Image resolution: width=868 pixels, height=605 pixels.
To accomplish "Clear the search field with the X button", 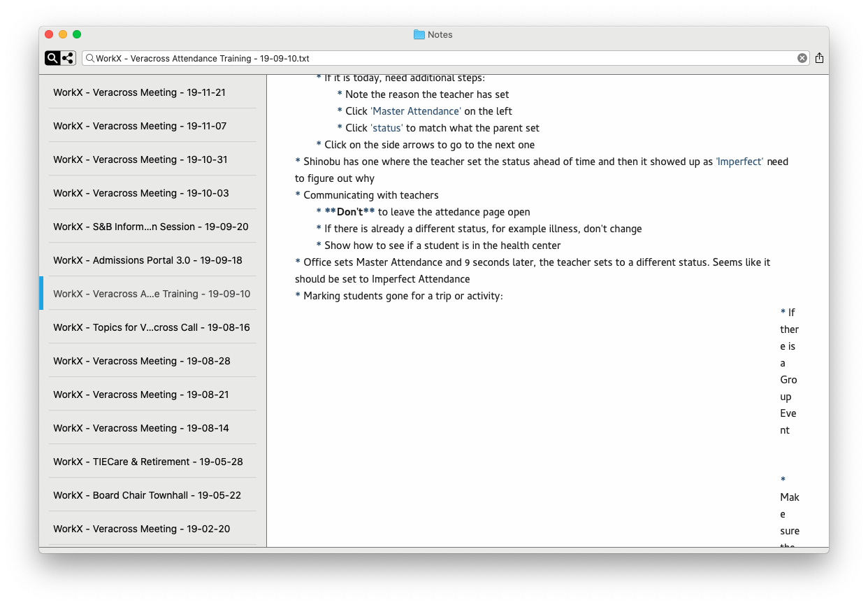I will pos(802,58).
